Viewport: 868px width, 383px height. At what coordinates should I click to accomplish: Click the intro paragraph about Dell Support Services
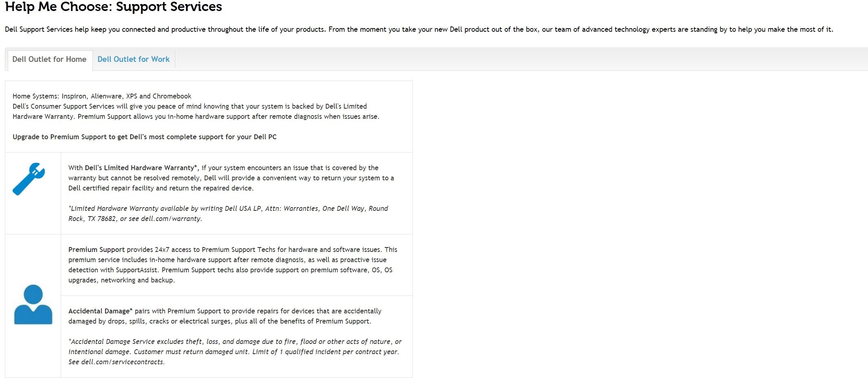(419, 29)
